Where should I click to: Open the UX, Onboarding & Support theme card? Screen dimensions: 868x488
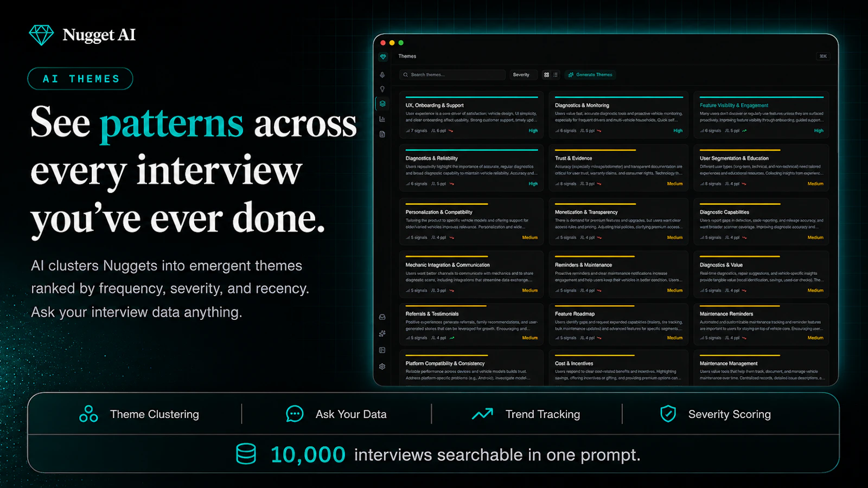[471, 115]
